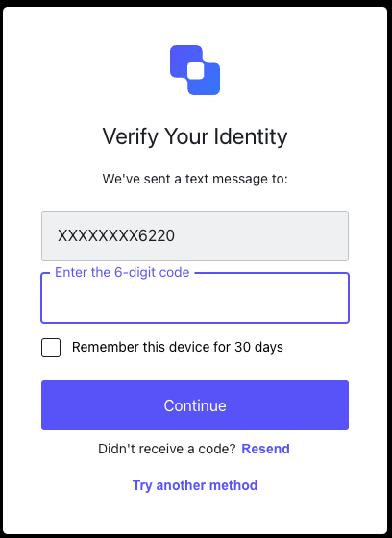Screen dimensions: 392x538
Task: Click the Continue button
Action: click(195, 405)
